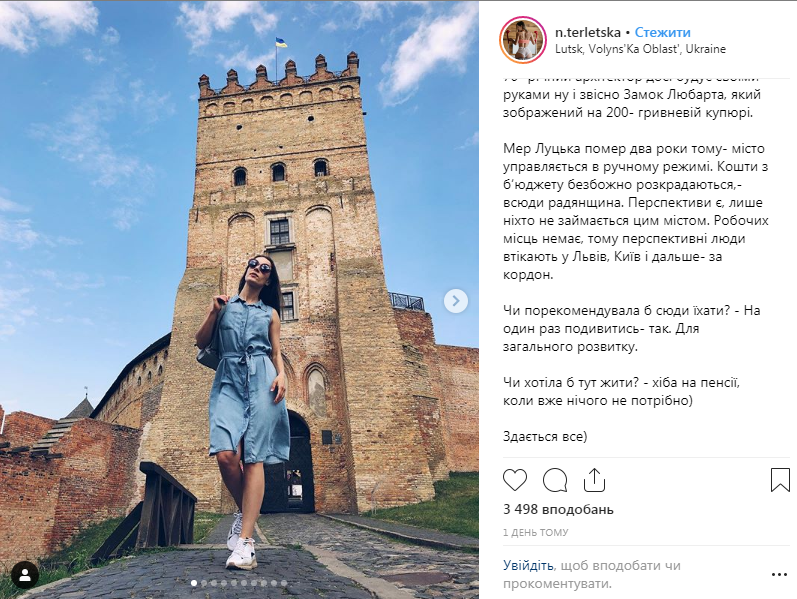Open the Lutsk, Volyns'Ka Oblast' location link

click(x=640, y=49)
